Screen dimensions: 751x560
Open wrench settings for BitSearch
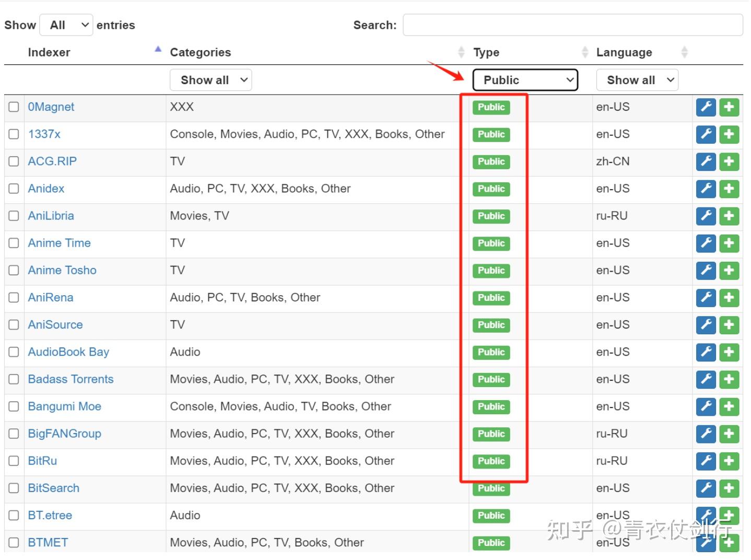[706, 488]
